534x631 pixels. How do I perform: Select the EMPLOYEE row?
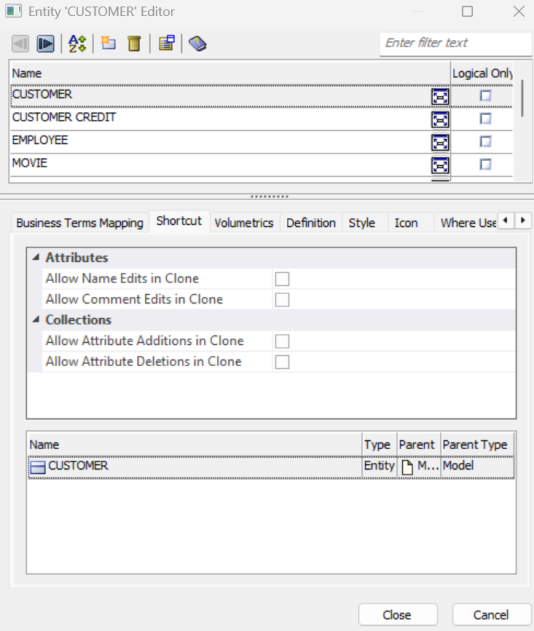tap(262, 142)
